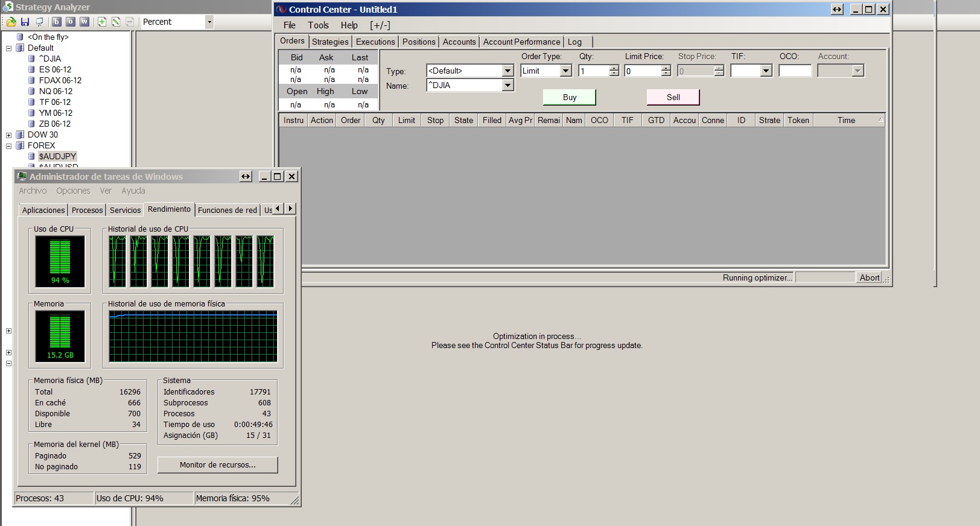Collapse the Default instrument list
Viewport: 980px width, 526px height.
8,48
